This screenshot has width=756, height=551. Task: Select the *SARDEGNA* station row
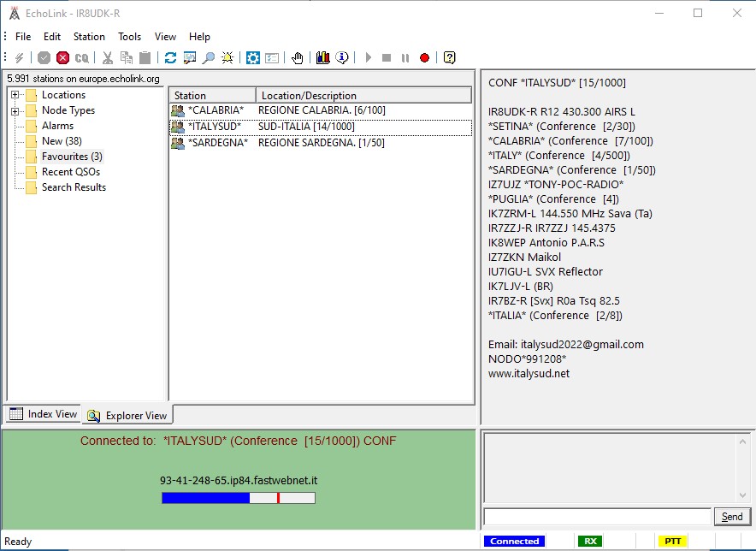coord(321,143)
